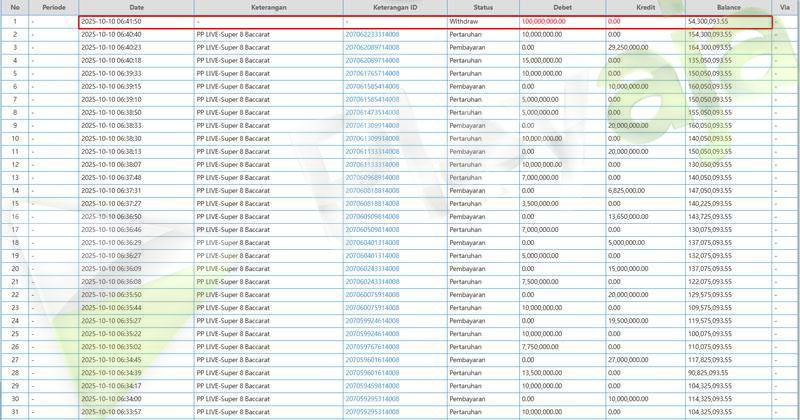This screenshot has width=800, height=420.
Task: Open Keterangan ID link 207061765714008
Action: pos(371,73)
